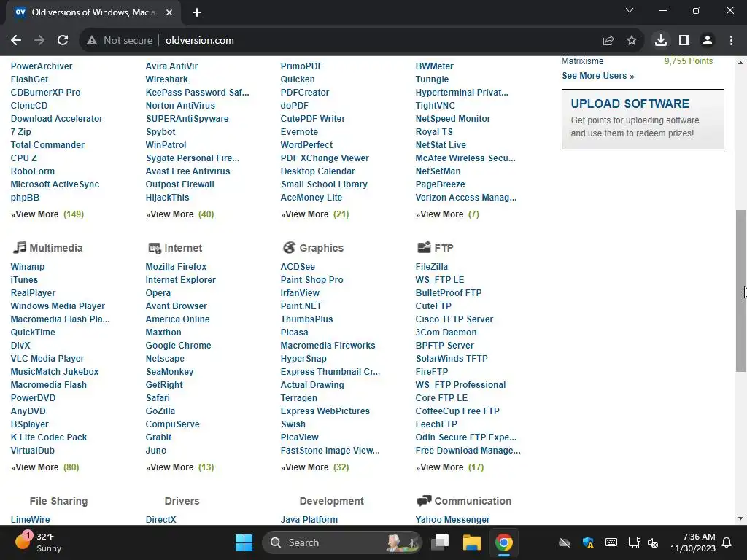Open View More (80) under Multimedia
Image resolution: width=747 pixels, height=560 pixels.
(x=44, y=467)
